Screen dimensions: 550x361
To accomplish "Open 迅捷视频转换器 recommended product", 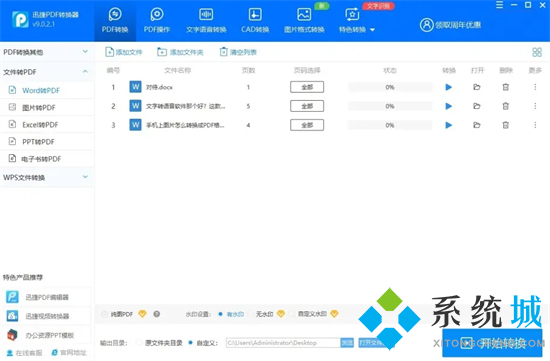I will (x=46, y=316).
